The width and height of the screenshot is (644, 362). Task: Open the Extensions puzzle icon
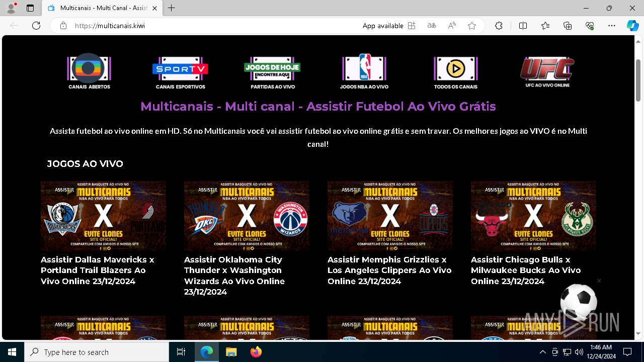[x=499, y=26]
